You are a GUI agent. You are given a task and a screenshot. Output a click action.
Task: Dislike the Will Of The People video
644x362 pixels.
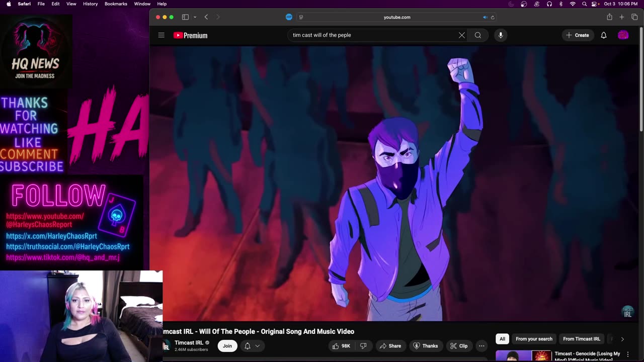[363, 346]
